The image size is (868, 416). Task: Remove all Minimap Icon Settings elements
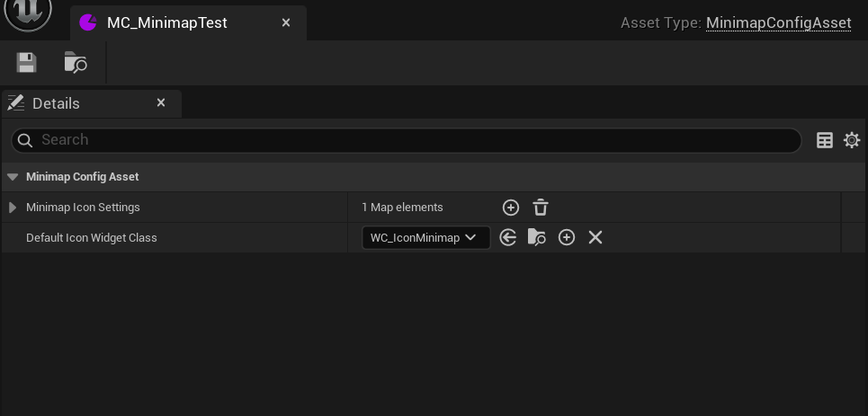pos(540,208)
